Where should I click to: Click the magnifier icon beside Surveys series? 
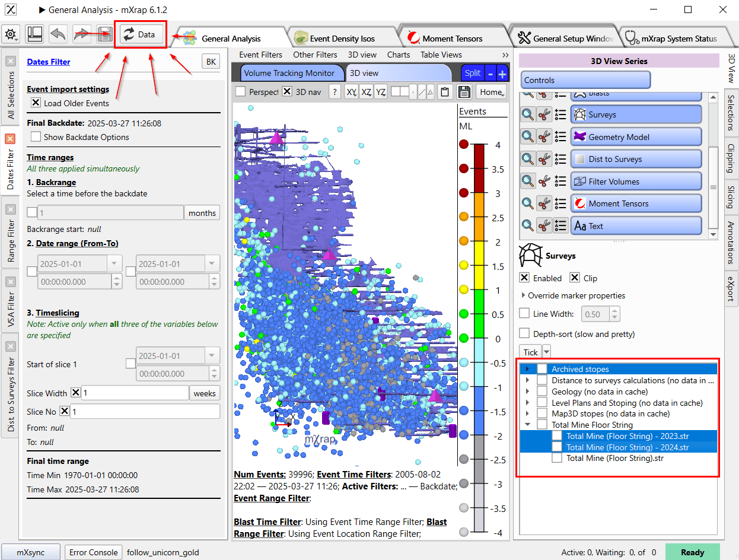(x=527, y=114)
